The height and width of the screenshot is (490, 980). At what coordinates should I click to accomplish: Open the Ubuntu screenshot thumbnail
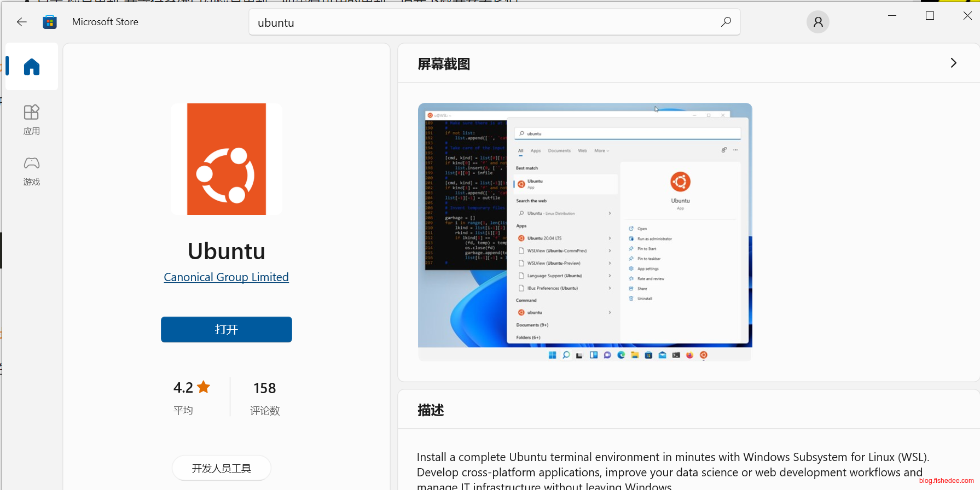[x=585, y=231]
